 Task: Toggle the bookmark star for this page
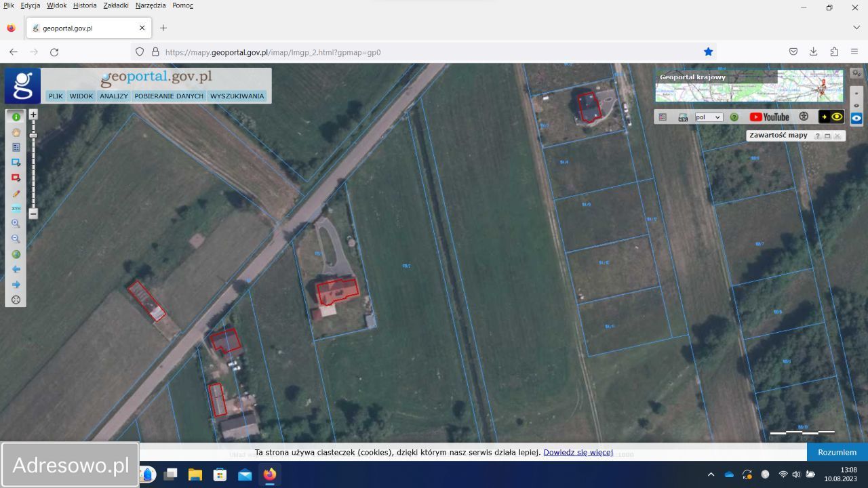pyautogui.click(x=708, y=52)
